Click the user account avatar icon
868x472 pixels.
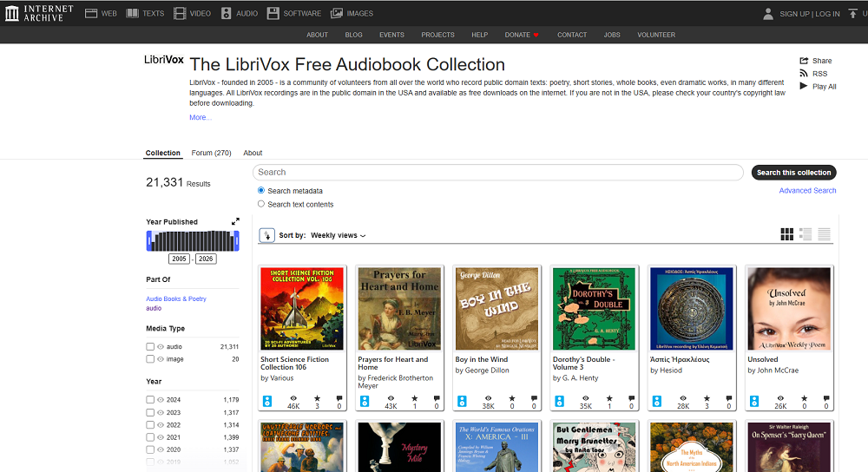(x=768, y=14)
